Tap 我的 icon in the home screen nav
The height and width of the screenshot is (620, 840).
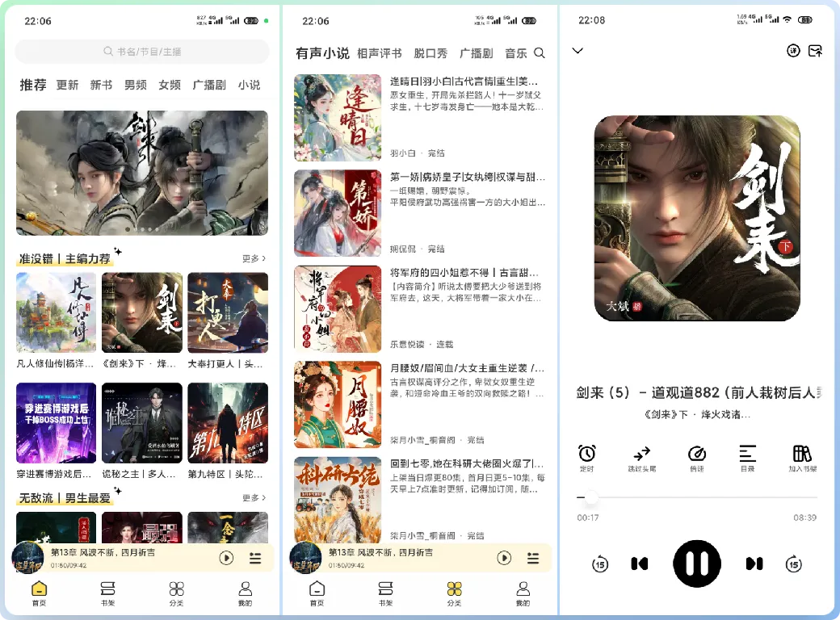tap(246, 589)
